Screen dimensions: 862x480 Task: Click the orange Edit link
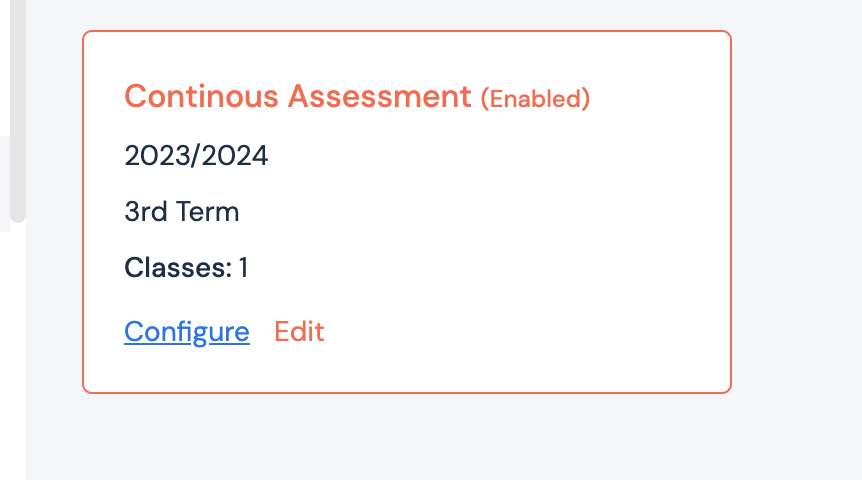299,332
